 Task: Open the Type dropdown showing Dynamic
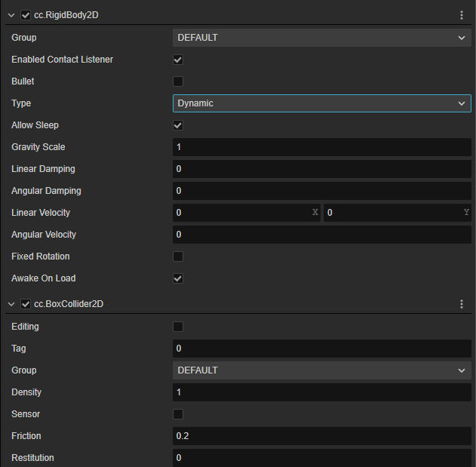click(x=321, y=103)
